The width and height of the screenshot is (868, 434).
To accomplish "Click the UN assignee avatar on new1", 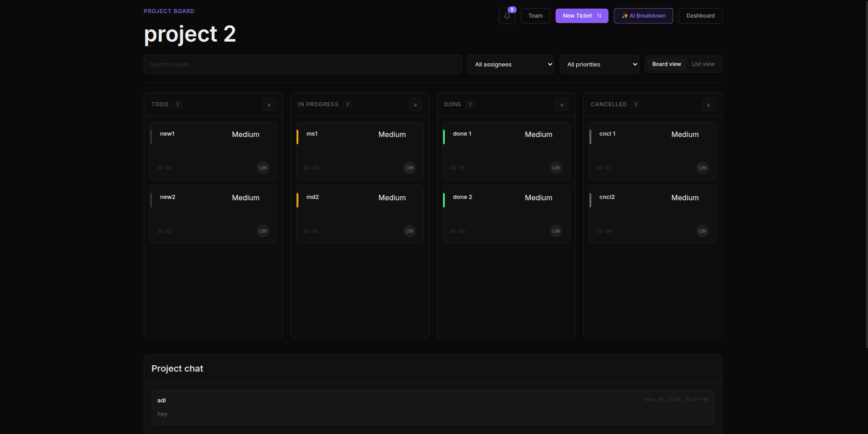I will click(x=263, y=168).
